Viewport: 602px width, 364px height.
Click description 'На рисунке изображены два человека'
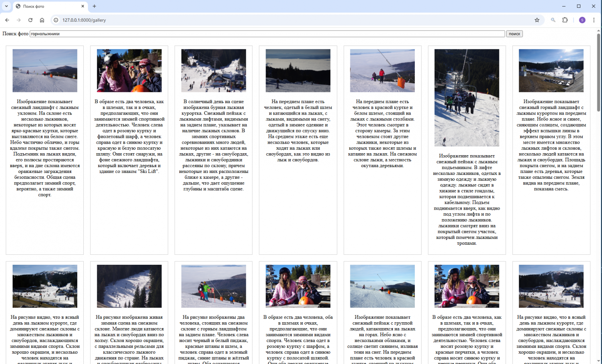[213, 339]
